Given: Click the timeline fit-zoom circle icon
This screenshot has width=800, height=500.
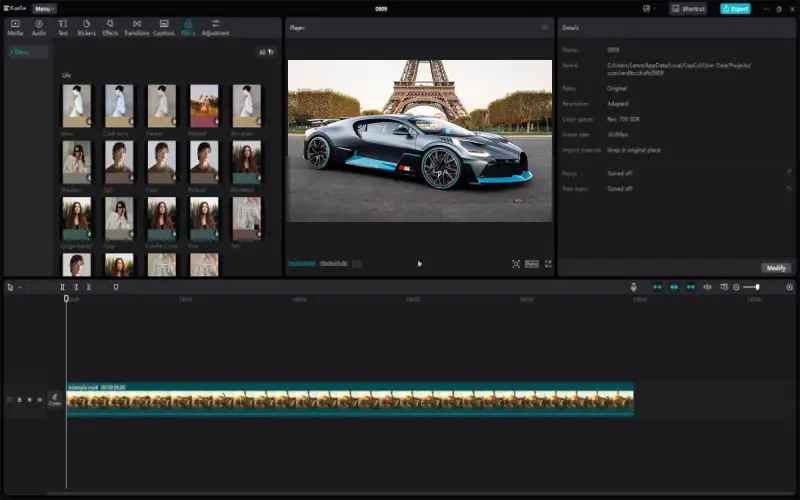Looking at the screenshot, I should tap(789, 287).
